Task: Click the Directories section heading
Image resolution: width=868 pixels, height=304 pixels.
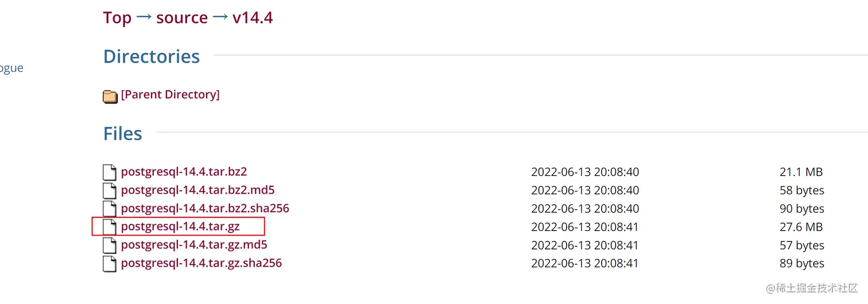Action: click(152, 56)
